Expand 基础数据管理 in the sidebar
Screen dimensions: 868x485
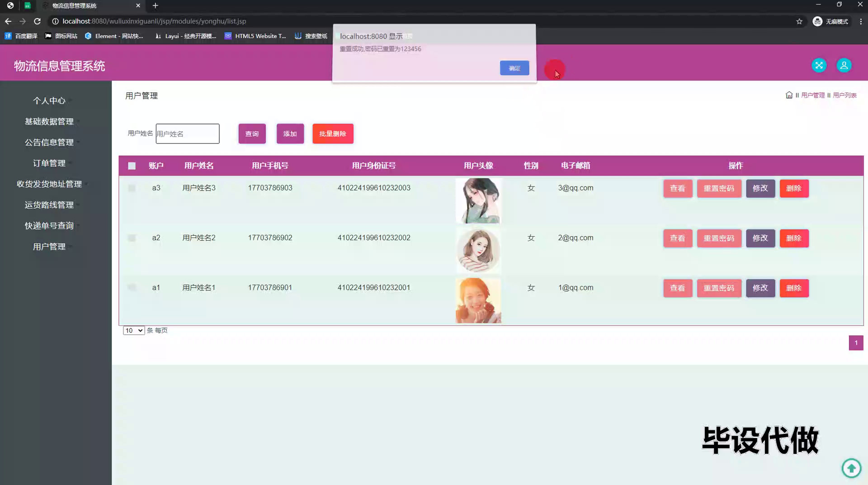[x=49, y=121]
